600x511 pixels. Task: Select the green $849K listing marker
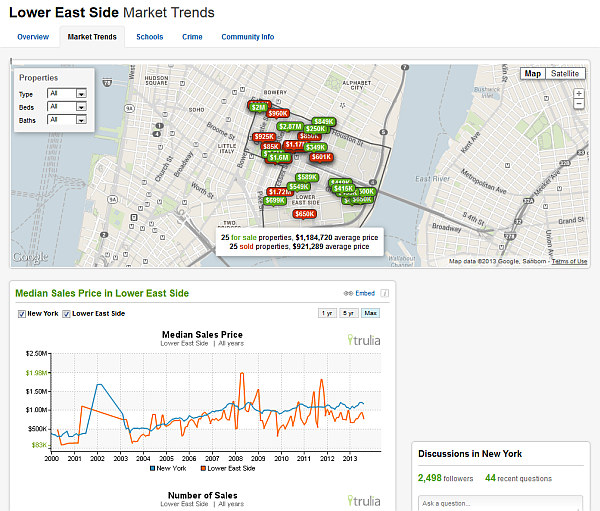pos(324,122)
